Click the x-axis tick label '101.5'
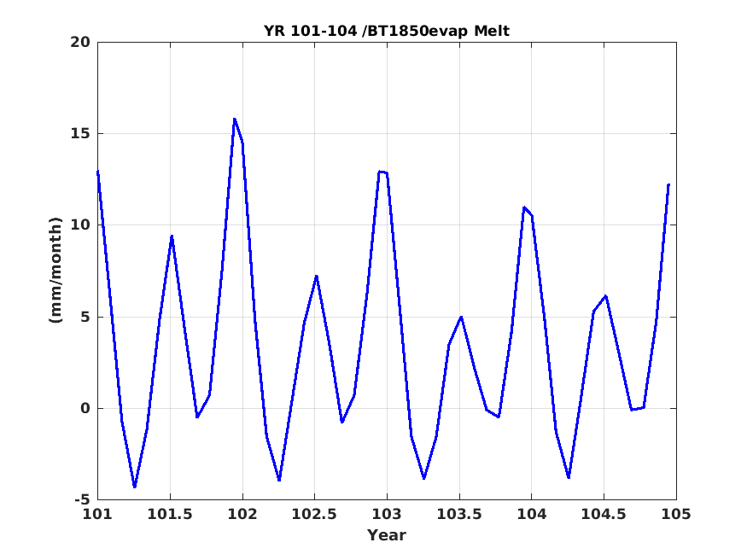747x560 pixels. pos(170,514)
